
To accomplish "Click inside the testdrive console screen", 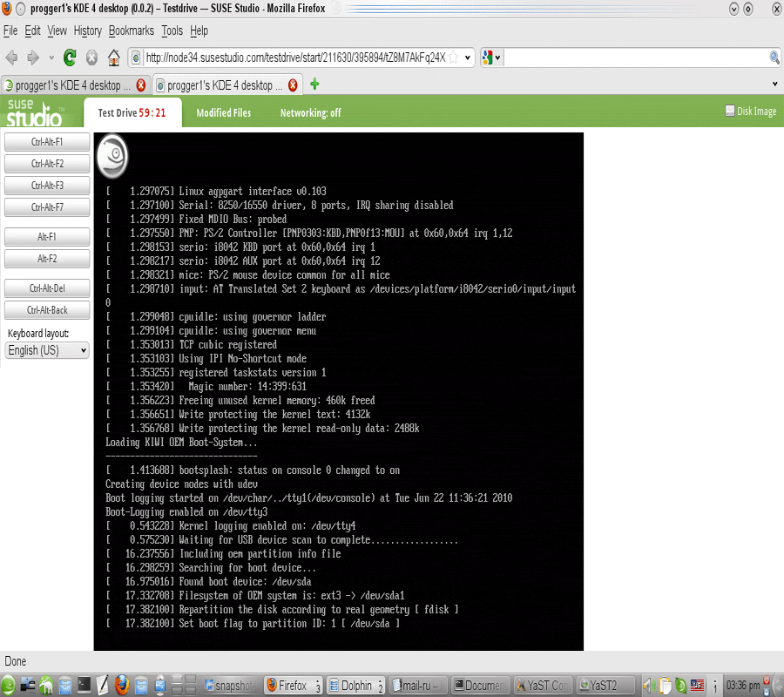I will point(339,391).
